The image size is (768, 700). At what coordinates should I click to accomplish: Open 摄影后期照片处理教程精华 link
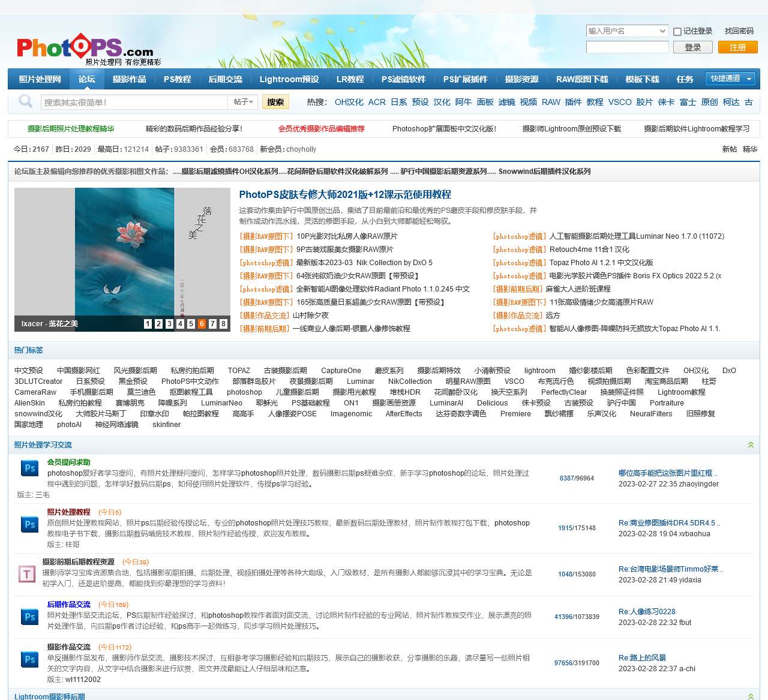[71, 128]
